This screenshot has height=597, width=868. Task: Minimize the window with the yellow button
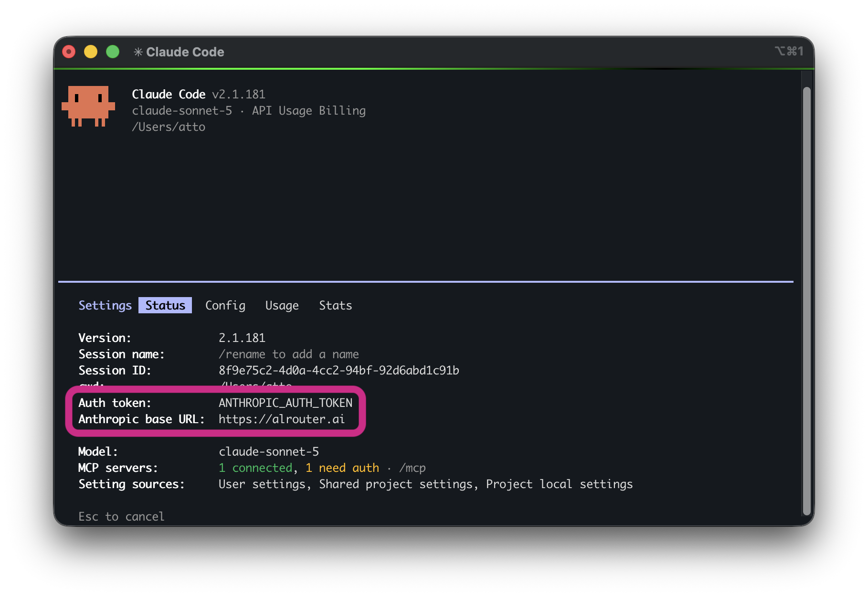coord(91,52)
